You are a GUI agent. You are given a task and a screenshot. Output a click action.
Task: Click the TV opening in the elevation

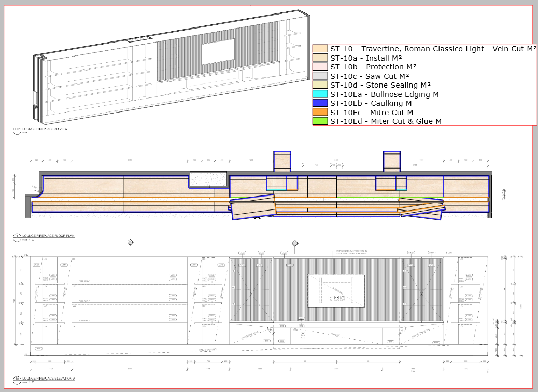click(x=336, y=290)
